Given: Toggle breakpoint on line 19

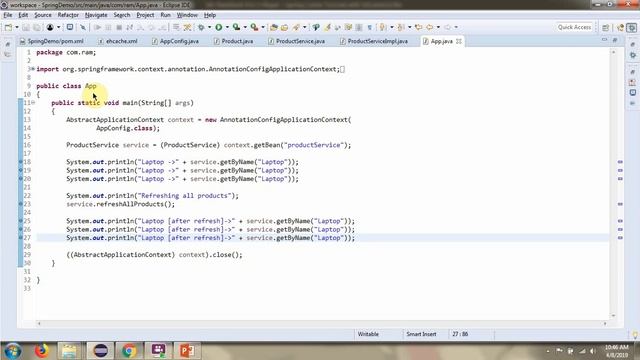Looking at the screenshot, I should [x=21, y=171].
